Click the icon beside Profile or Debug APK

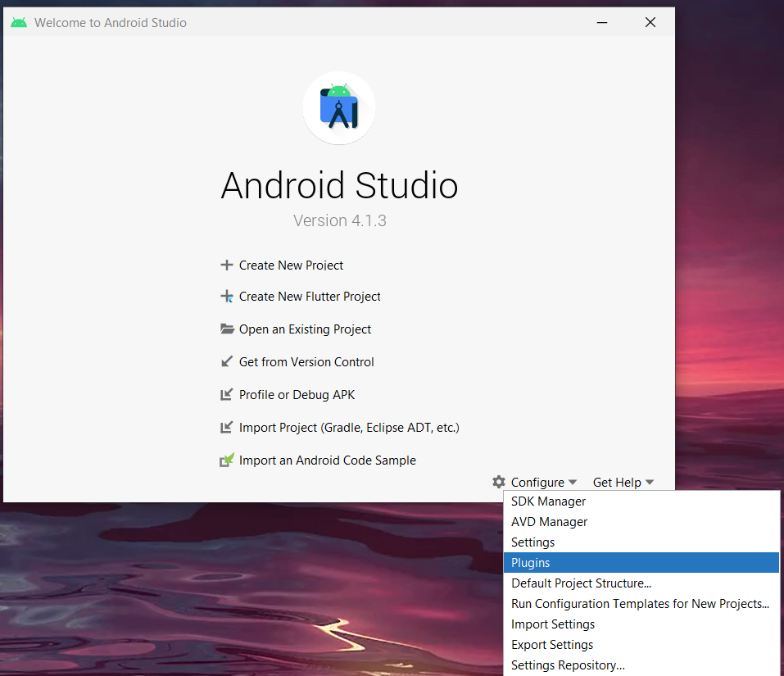coord(226,394)
